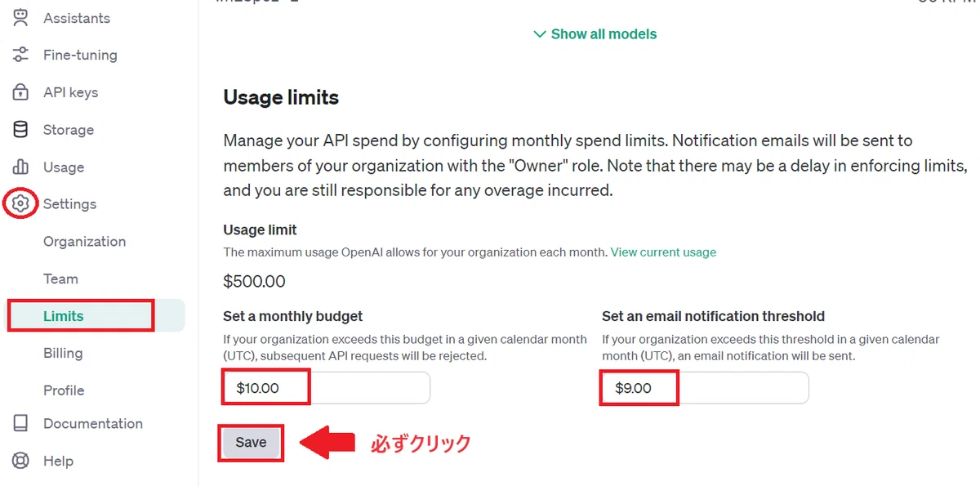
Task: Expand the Show all models chevron
Action: [539, 34]
